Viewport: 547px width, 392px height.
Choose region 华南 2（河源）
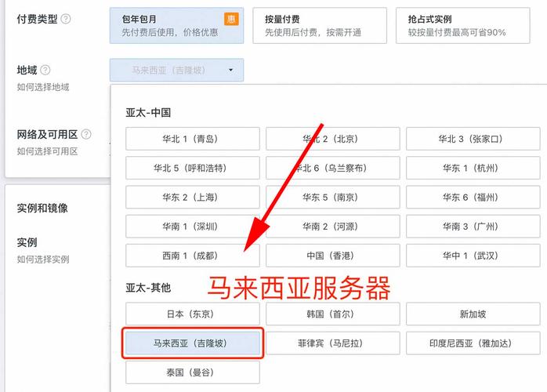click(333, 227)
